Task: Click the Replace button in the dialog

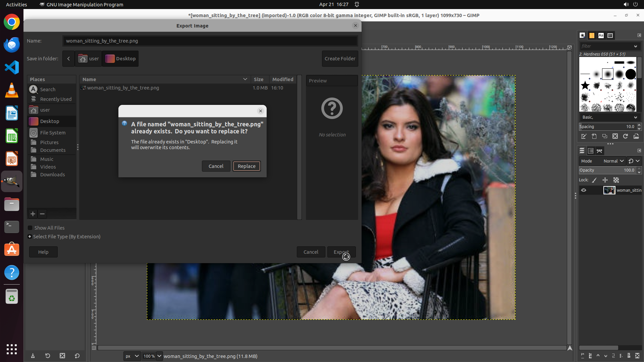Action: click(247, 166)
